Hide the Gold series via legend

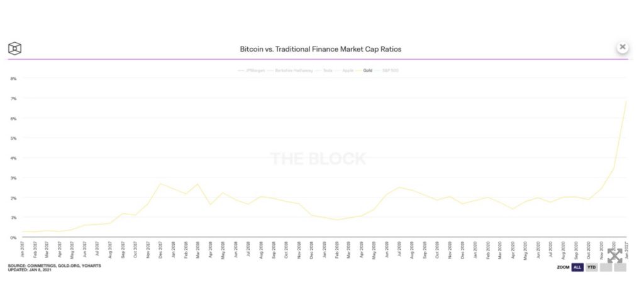click(364, 70)
